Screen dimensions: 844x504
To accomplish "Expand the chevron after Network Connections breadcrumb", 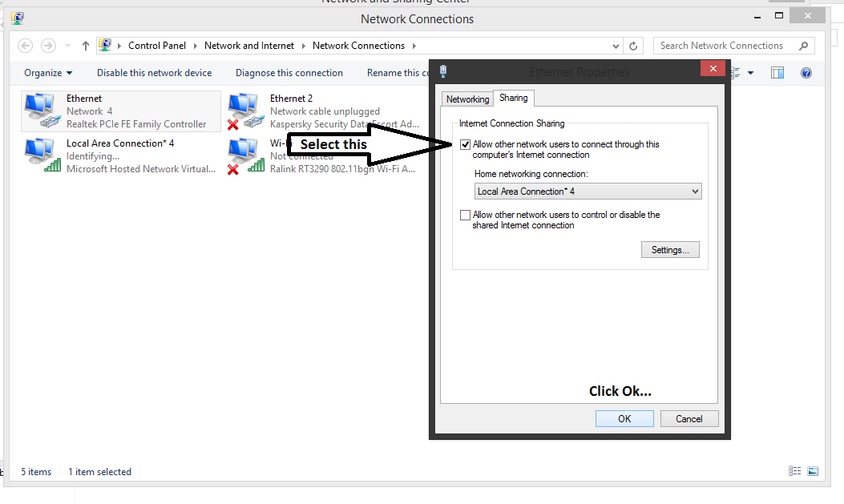I will pos(414,46).
